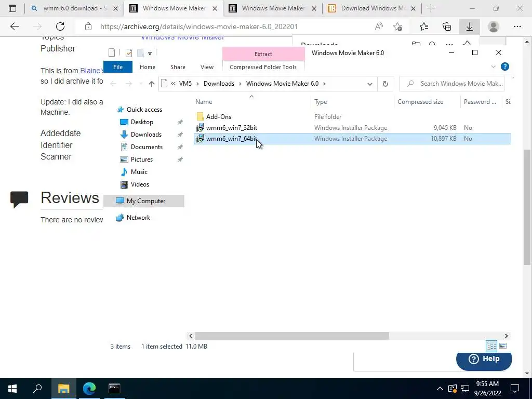532x399 pixels.
Task: Open Videos in navigation pane
Action: pyautogui.click(x=140, y=184)
